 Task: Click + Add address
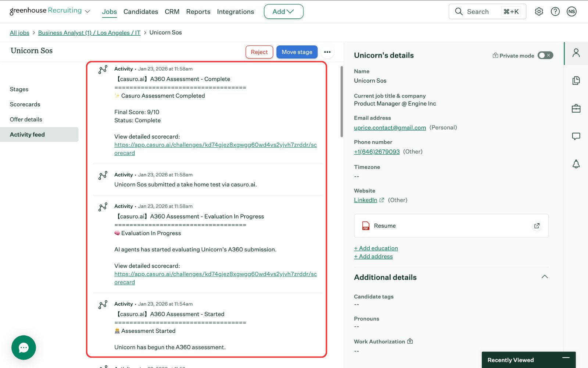pos(373,256)
